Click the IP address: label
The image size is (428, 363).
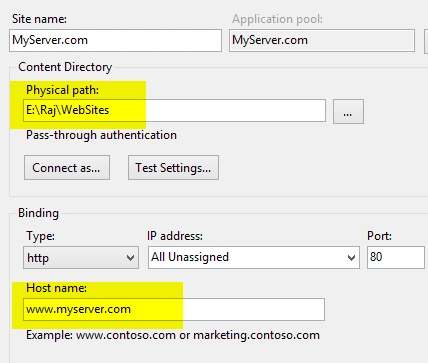[175, 236]
